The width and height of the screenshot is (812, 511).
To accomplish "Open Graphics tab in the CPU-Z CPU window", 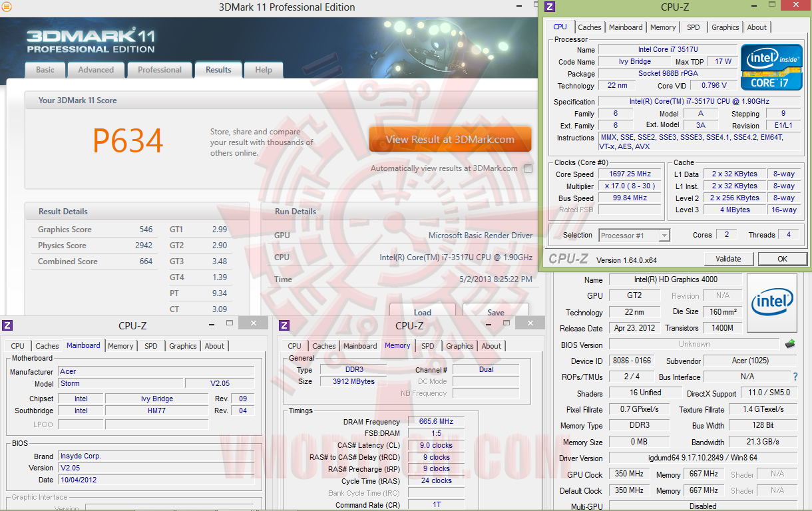I will [x=725, y=27].
